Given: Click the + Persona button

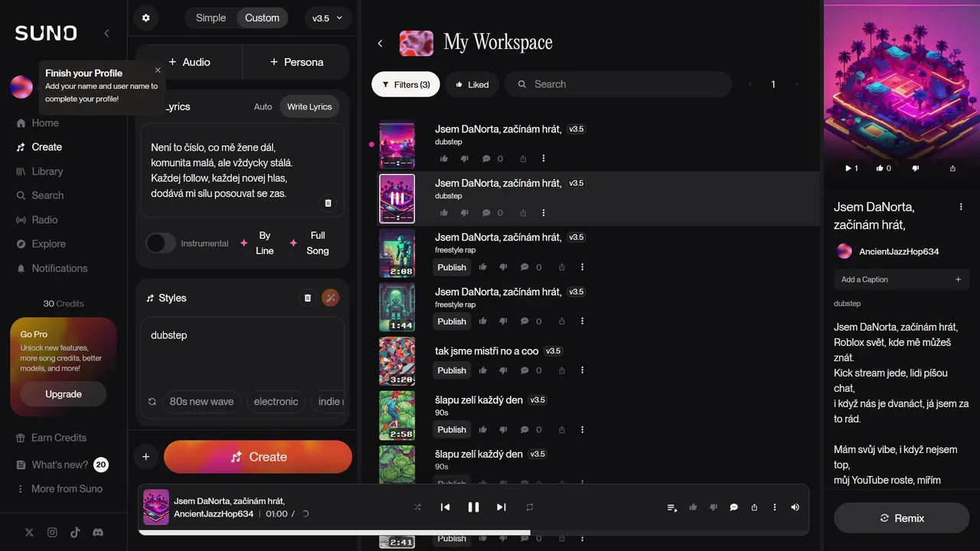Looking at the screenshot, I should pyautogui.click(x=296, y=62).
